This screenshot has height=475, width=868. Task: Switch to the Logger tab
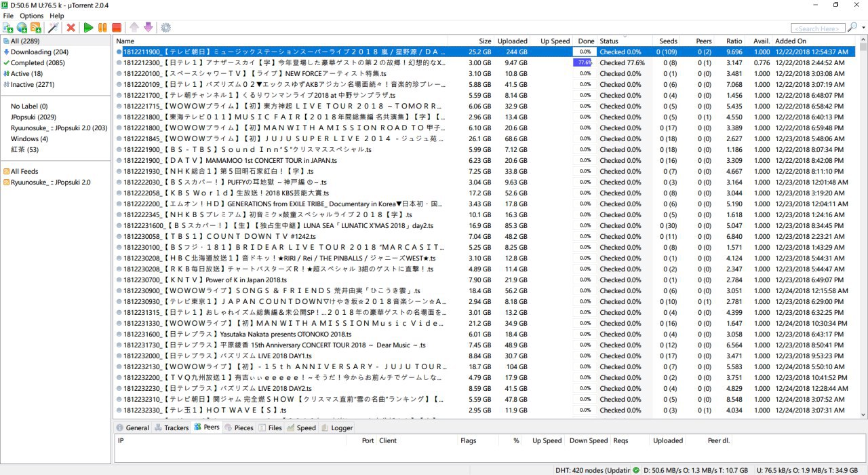point(337,428)
